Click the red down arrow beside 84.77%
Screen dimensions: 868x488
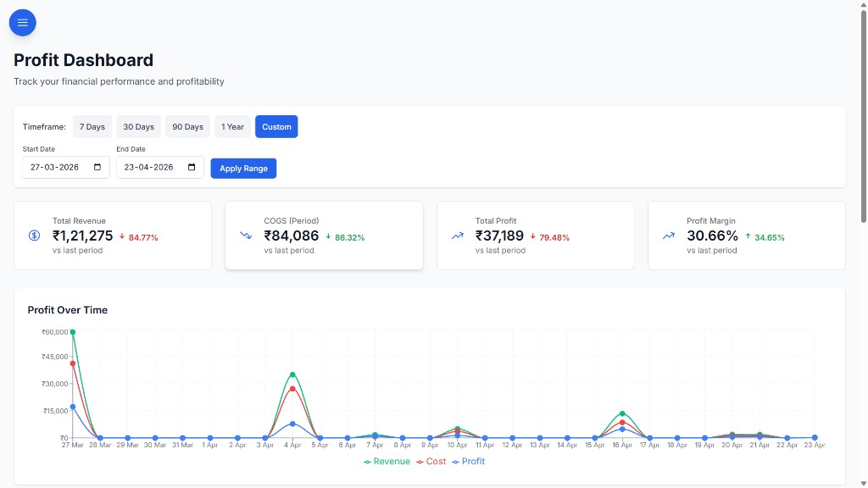122,236
